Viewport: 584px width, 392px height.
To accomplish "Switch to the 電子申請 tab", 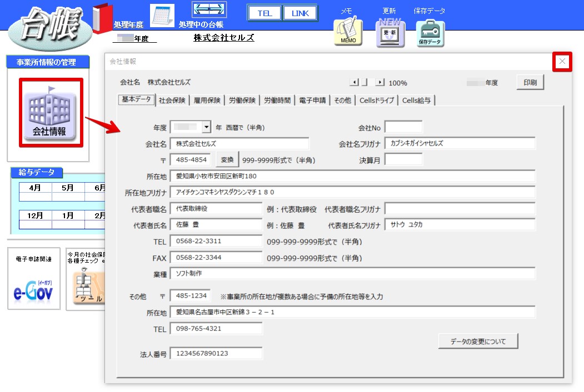I will click(x=312, y=100).
